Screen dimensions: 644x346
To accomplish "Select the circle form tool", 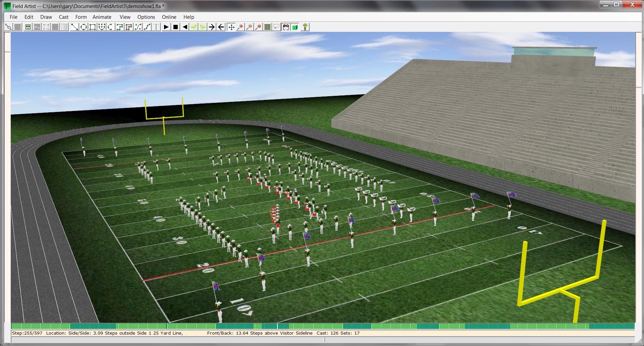I will pos(84,27).
